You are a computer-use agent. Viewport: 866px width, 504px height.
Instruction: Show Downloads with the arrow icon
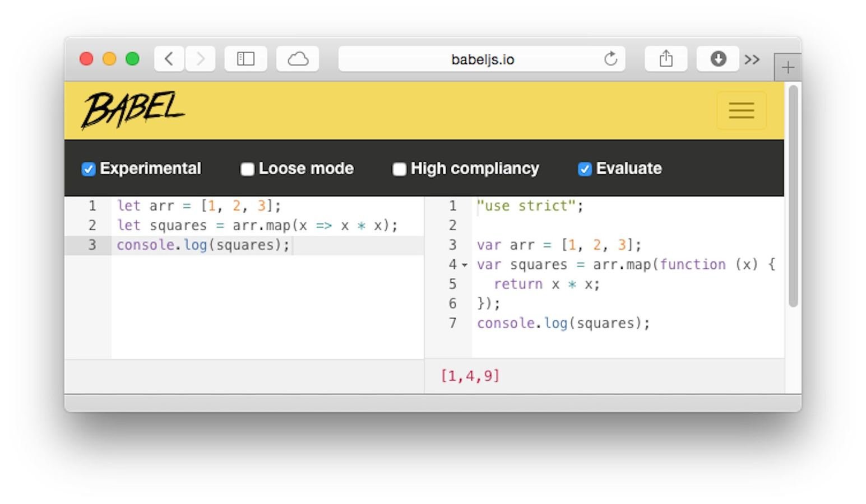718,59
